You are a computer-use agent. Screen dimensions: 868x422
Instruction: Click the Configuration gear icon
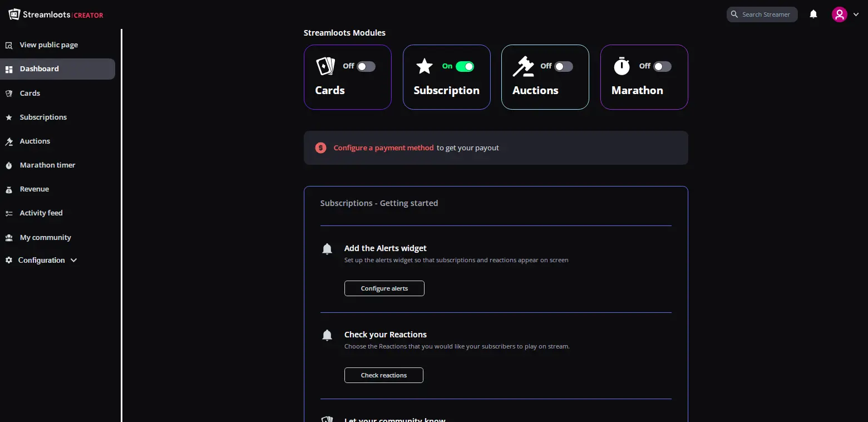(x=9, y=260)
